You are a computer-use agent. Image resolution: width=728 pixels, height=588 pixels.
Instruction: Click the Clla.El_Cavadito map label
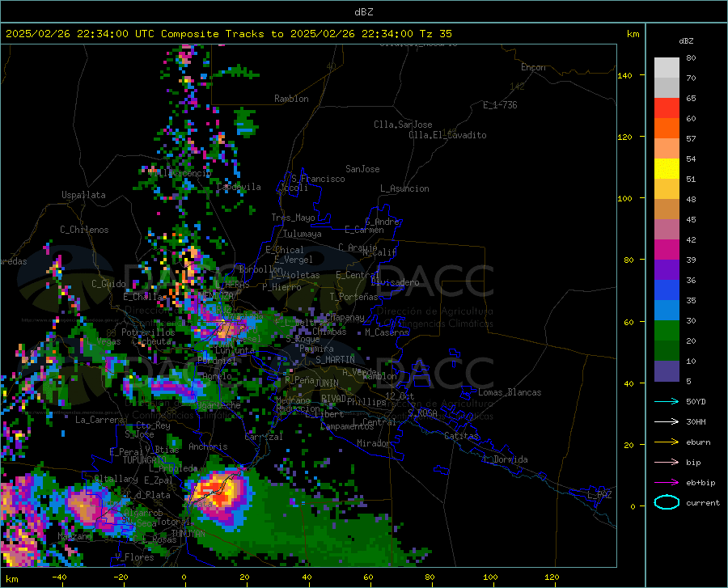pyautogui.click(x=447, y=135)
